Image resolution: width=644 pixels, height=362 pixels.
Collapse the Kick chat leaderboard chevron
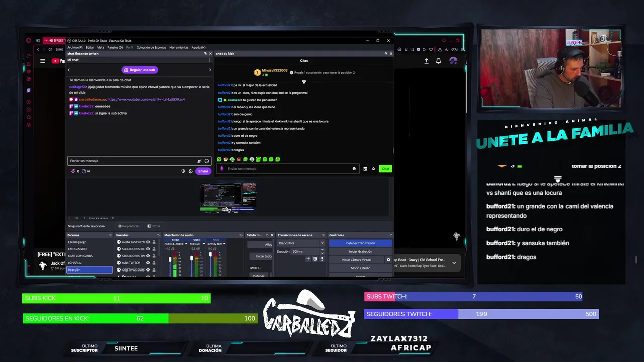(304, 82)
